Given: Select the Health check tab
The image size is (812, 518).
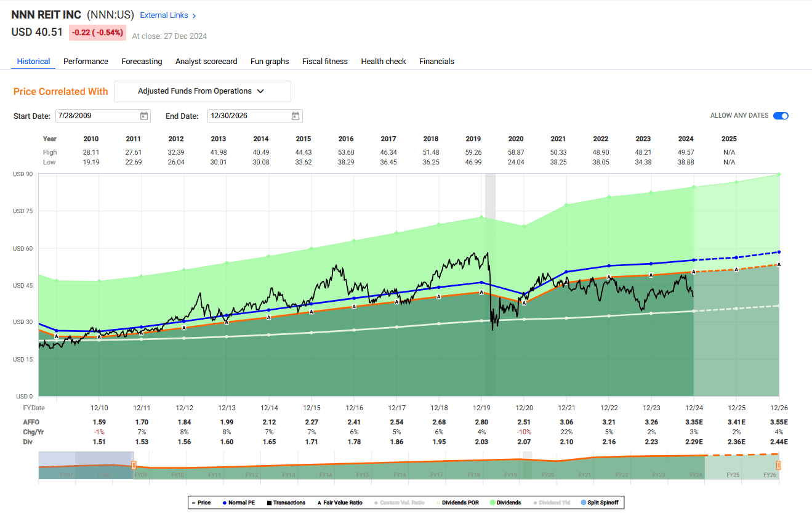Looking at the screenshot, I should pos(383,61).
